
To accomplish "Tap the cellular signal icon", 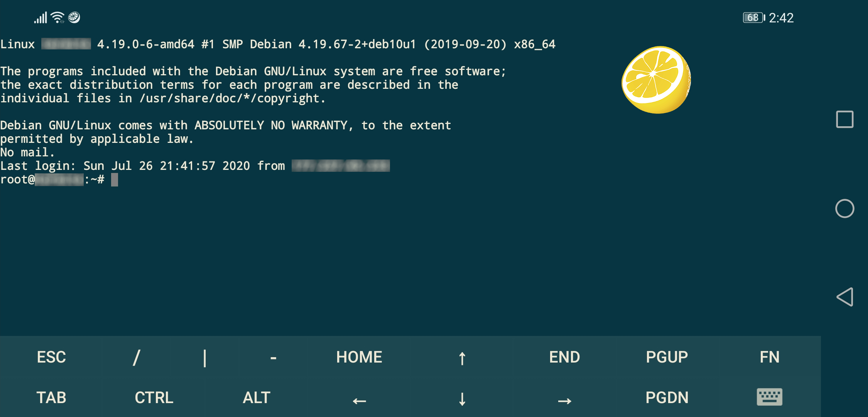I will click(41, 18).
